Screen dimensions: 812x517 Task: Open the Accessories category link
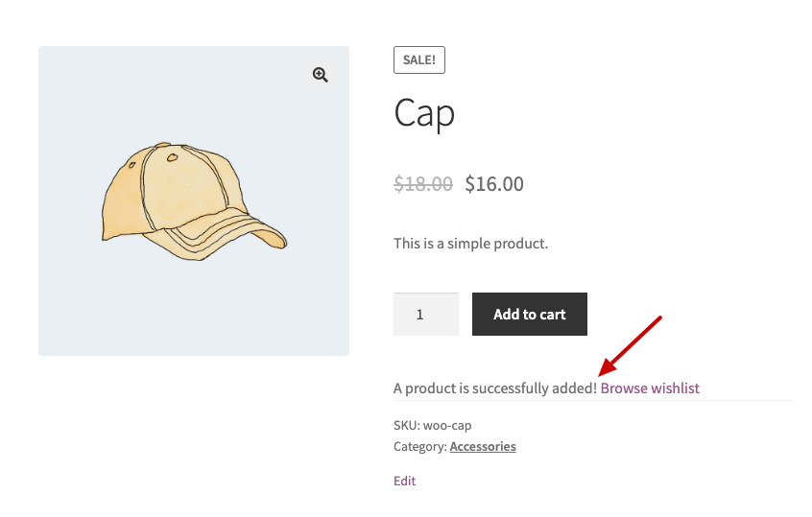tap(483, 446)
